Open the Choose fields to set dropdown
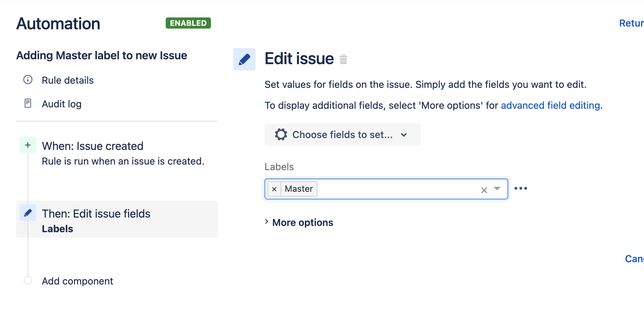644x311 pixels. [x=343, y=135]
